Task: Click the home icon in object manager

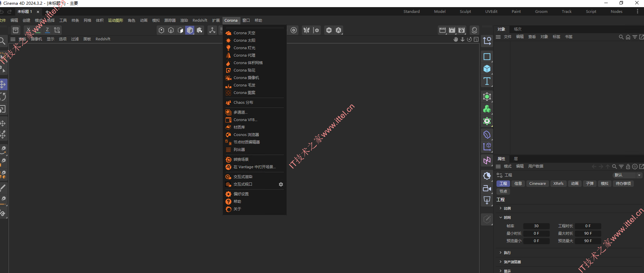Action: tap(628, 37)
